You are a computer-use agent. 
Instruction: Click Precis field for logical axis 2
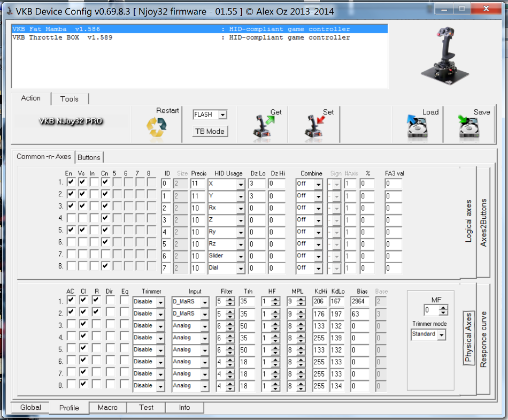198,196
